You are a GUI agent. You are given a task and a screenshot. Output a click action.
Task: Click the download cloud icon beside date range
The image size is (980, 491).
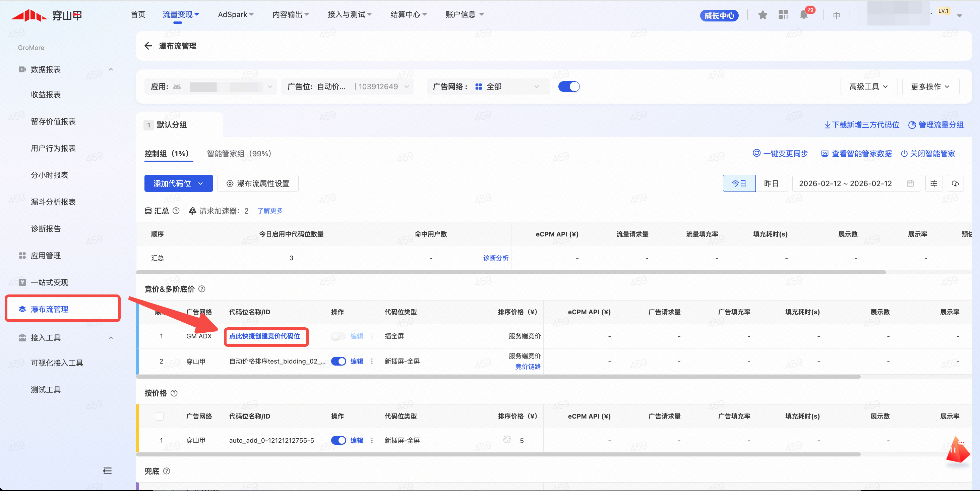pyautogui.click(x=955, y=183)
